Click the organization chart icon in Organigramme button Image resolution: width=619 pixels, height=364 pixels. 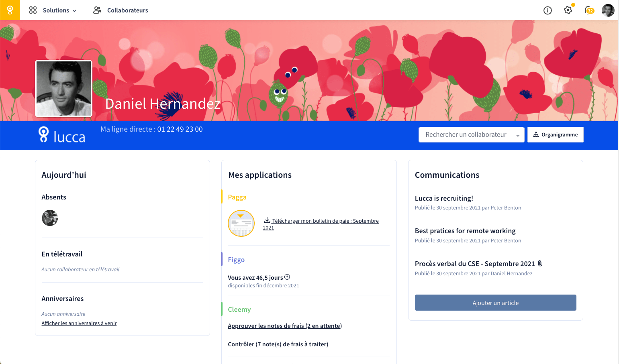pyautogui.click(x=536, y=135)
